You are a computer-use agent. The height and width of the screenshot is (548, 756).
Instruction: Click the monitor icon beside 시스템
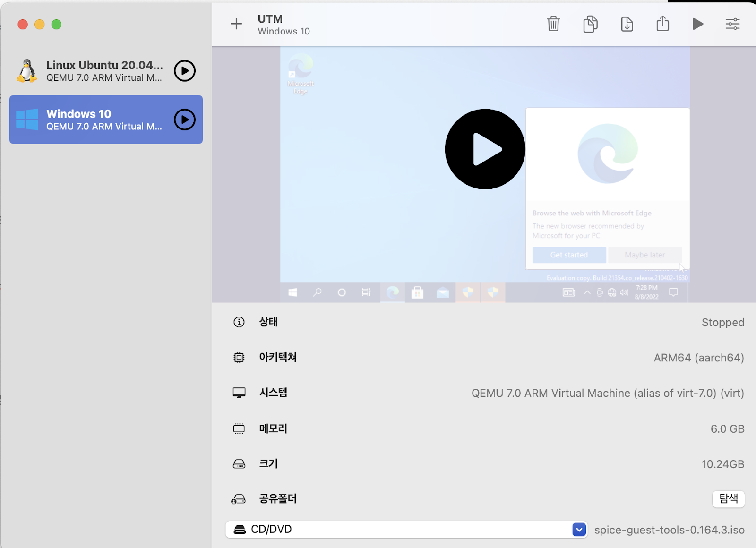pos(239,393)
